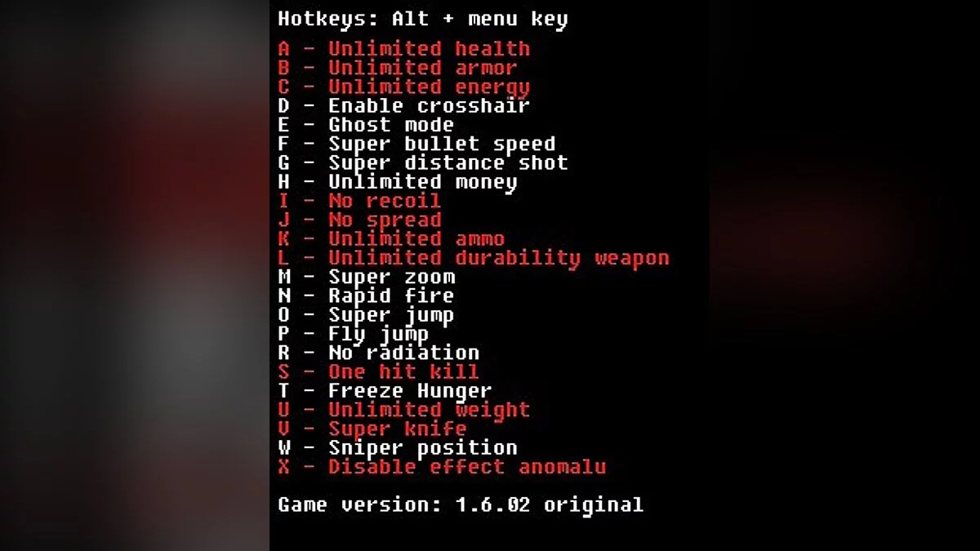Select the Super zoom option
The image size is (980, 551).
coord(366,277)
